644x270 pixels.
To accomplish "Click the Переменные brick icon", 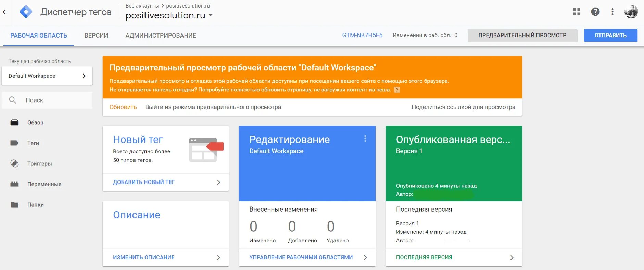I will 14,184.
